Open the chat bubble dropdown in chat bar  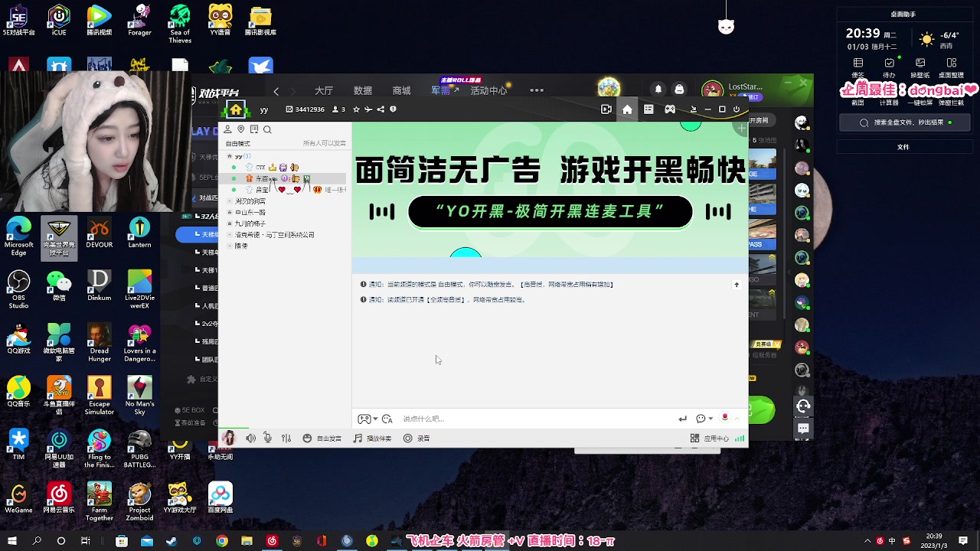tap(704, 419)
